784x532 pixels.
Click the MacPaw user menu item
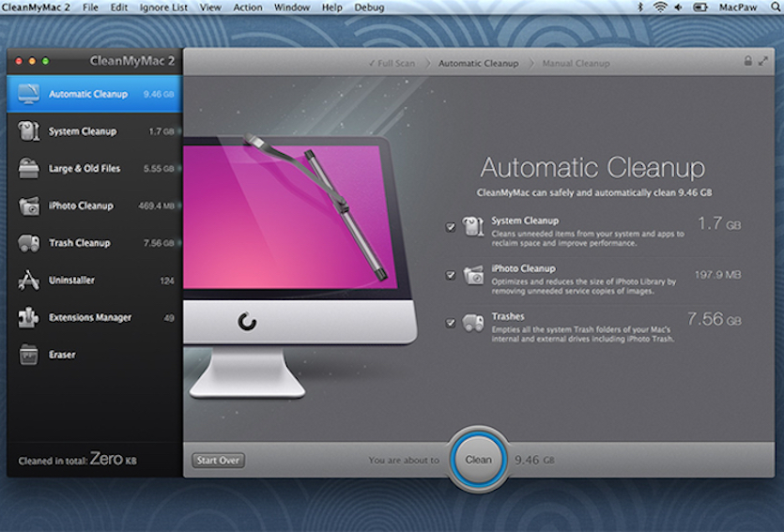pyautogui.click(x=738, y=7)
